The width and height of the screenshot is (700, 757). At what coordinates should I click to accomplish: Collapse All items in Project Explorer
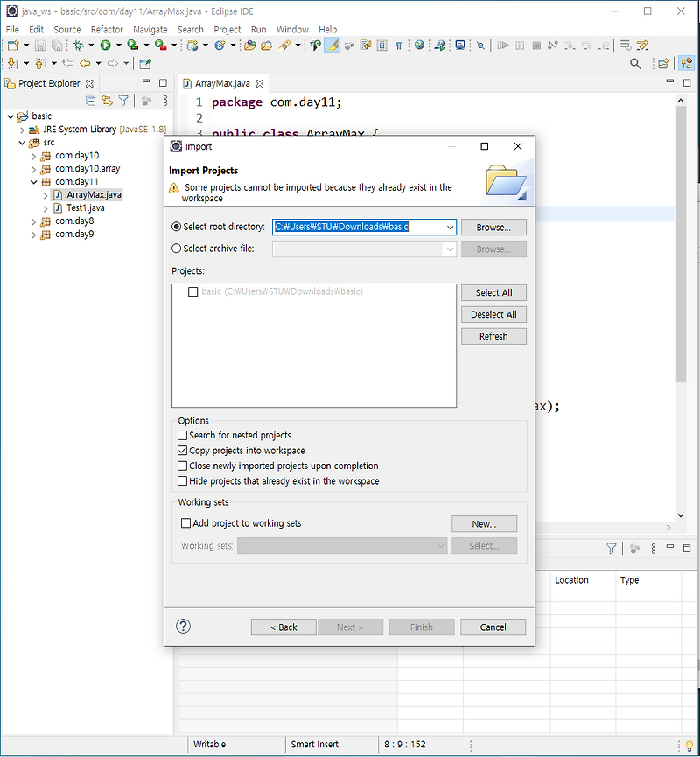90,102
